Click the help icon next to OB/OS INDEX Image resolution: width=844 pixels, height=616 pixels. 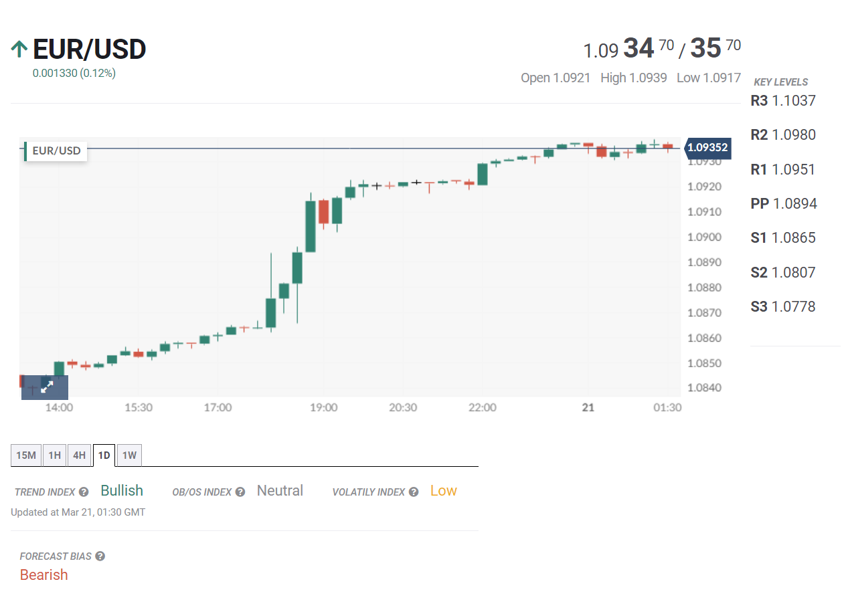coord(240,492)
